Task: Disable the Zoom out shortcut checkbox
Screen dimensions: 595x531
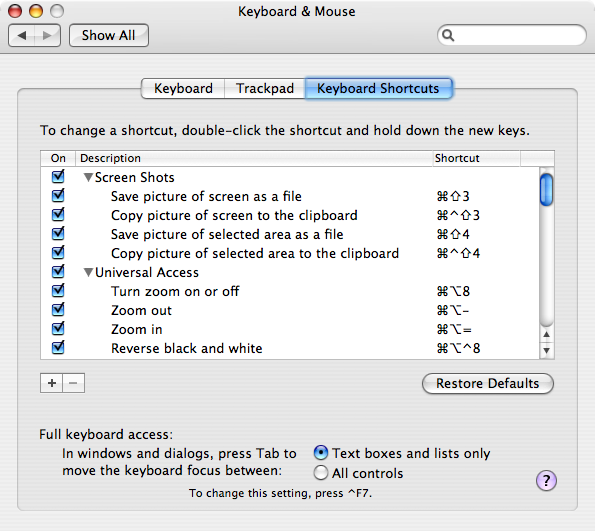Action: [58, 309]
